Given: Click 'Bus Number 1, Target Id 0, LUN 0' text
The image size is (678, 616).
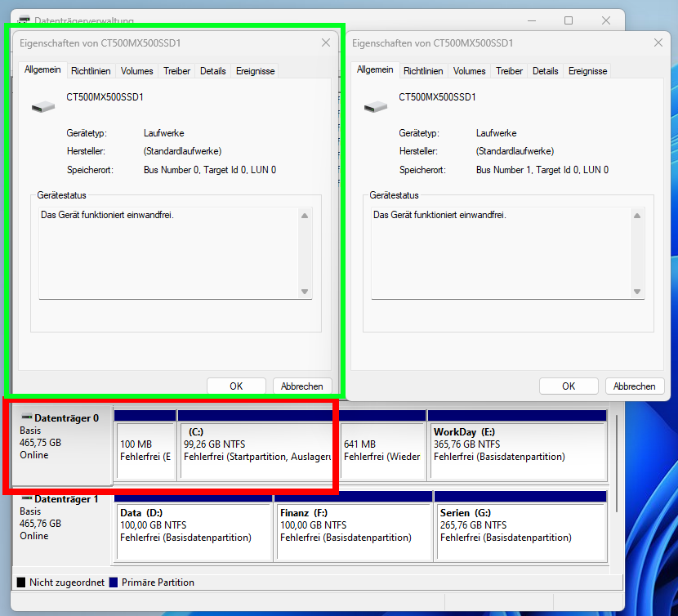Looking at the screenshot, I should [x=542, y=170].
